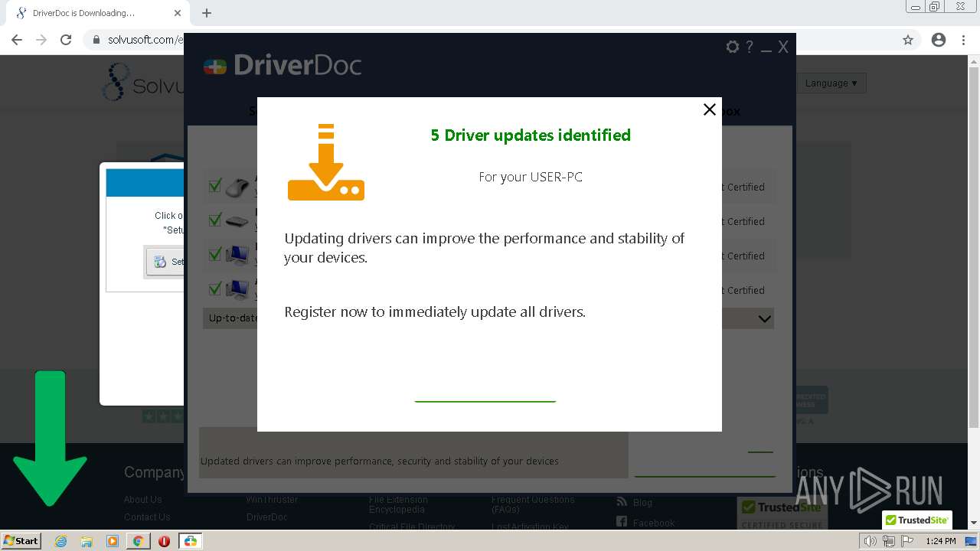Bookmark this page with the star

(908, 40)
